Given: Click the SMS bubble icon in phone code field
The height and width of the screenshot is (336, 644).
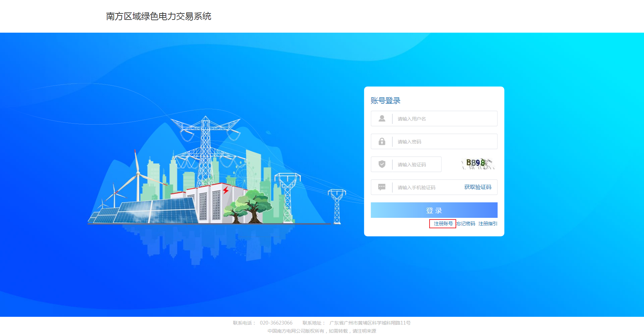Looking at the screenshot, I should (x=382, y=187).
